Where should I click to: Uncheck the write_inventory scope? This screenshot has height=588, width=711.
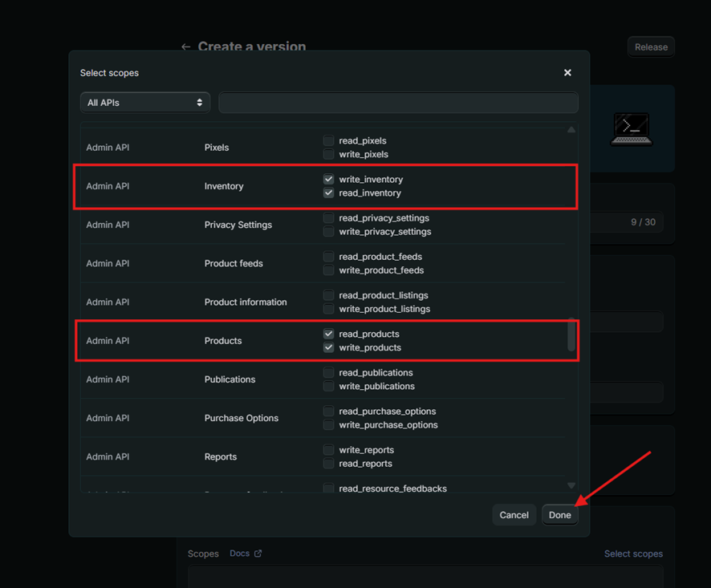point(328,179)
